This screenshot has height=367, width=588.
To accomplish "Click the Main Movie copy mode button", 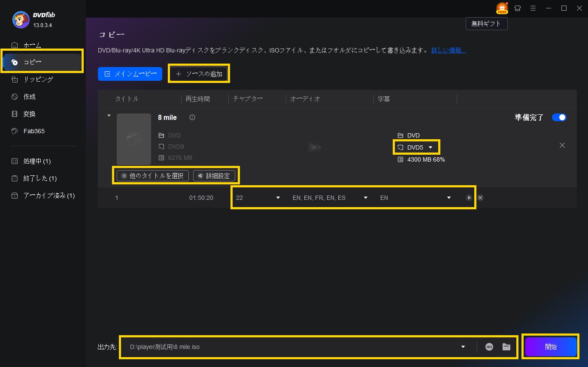I will coord(130,74).
